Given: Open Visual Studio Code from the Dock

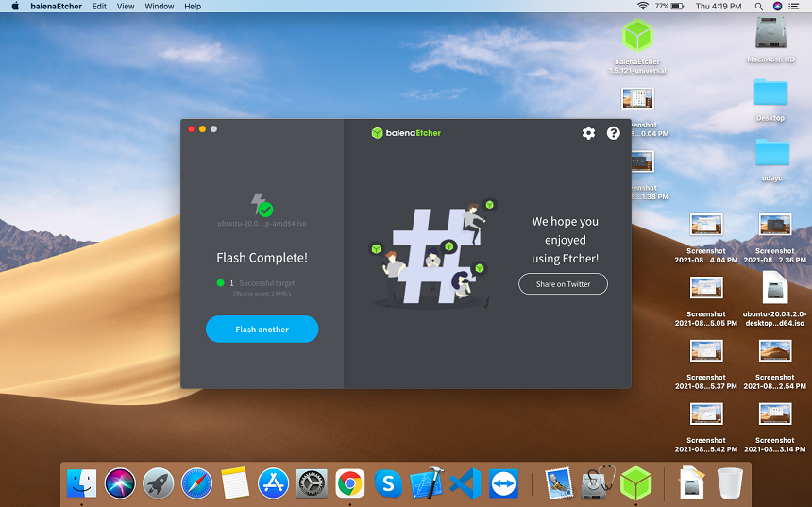Looking at the screenshot, I should click(x=465, y=483).
